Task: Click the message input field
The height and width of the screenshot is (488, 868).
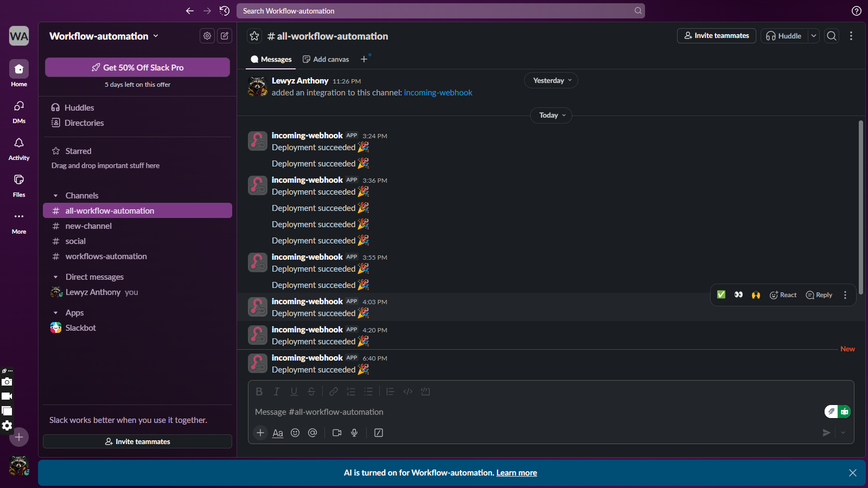Action: coord(532,412)
